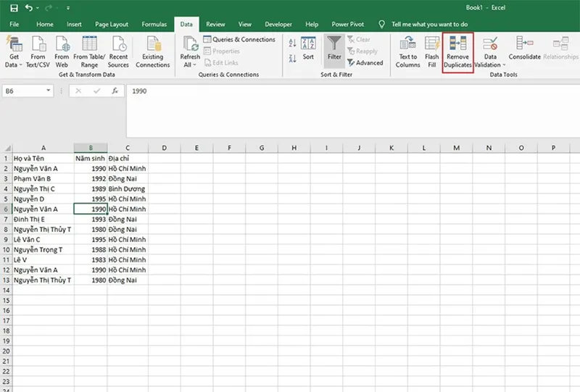Select cell 'Đinh Thị E'

pyautogui.click(x=43, y=220)
